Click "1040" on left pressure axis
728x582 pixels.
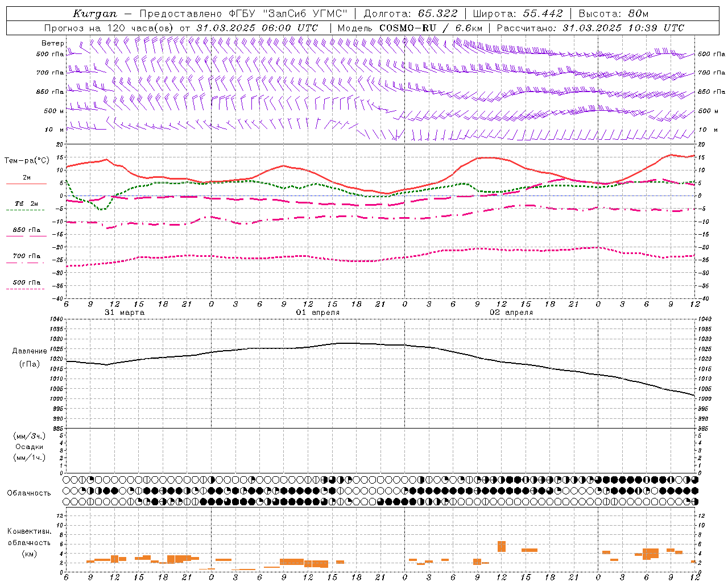click(x=56, y=319)
